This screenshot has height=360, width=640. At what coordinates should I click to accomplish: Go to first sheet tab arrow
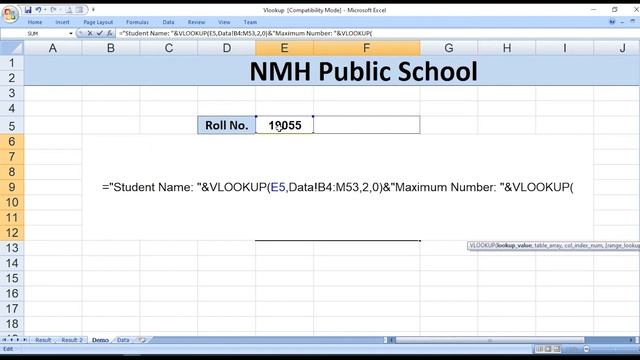pyautogui.click(x=4, y=340)
